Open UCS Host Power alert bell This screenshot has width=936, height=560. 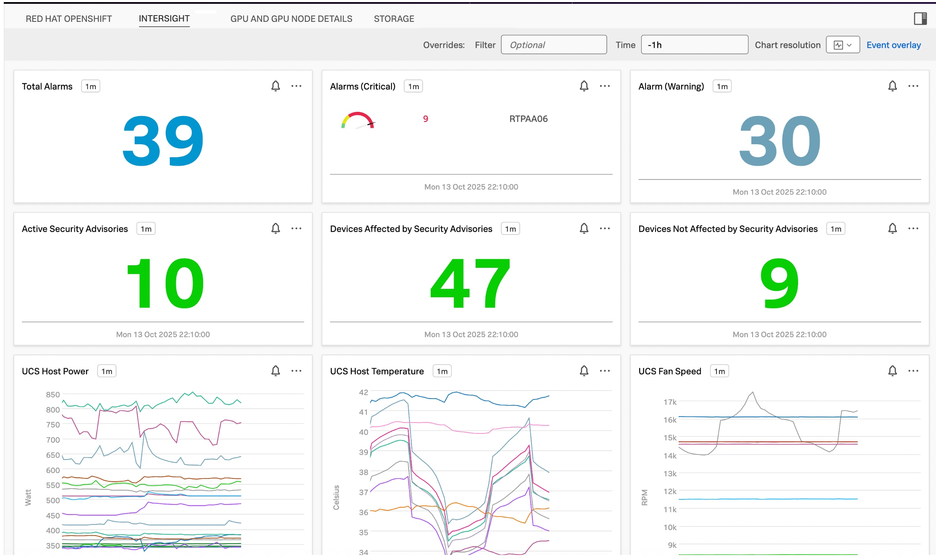[x=275, y=371]
